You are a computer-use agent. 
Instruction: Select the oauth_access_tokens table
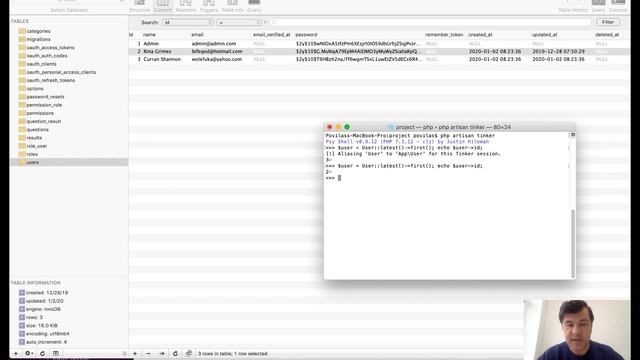(50, 47)
